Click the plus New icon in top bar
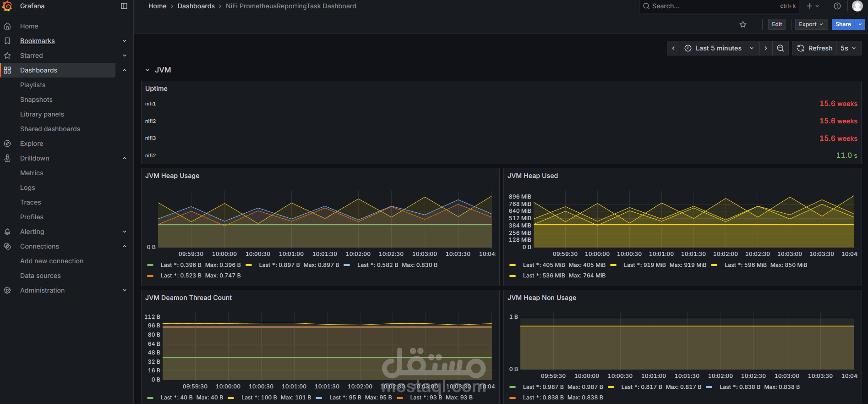This screenshot has width=868, height=404. pos(809,6)
